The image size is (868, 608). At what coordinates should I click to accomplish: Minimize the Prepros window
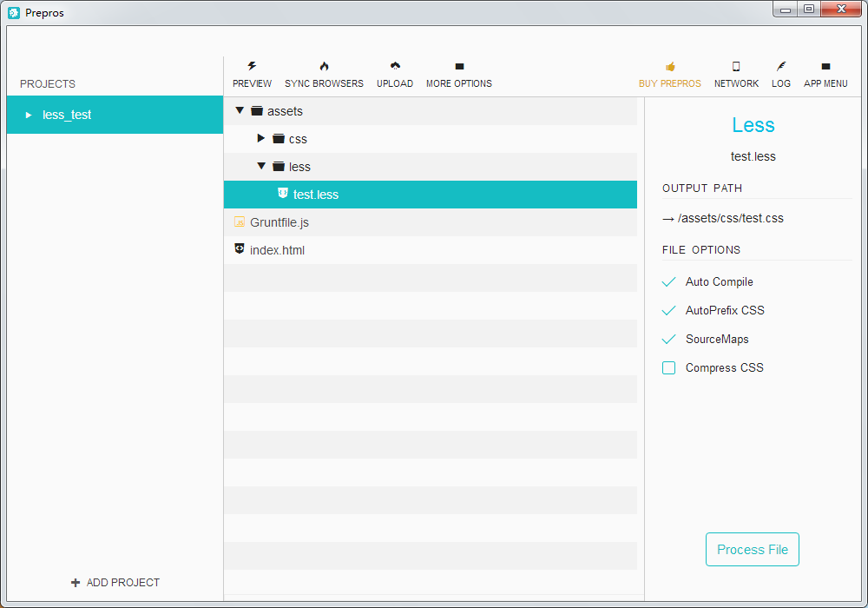tap(785, 9)
